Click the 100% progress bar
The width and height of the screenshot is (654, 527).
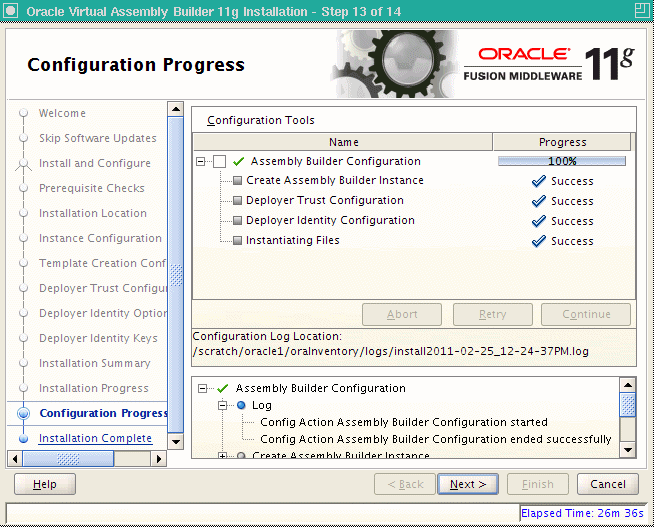point(562,161)
